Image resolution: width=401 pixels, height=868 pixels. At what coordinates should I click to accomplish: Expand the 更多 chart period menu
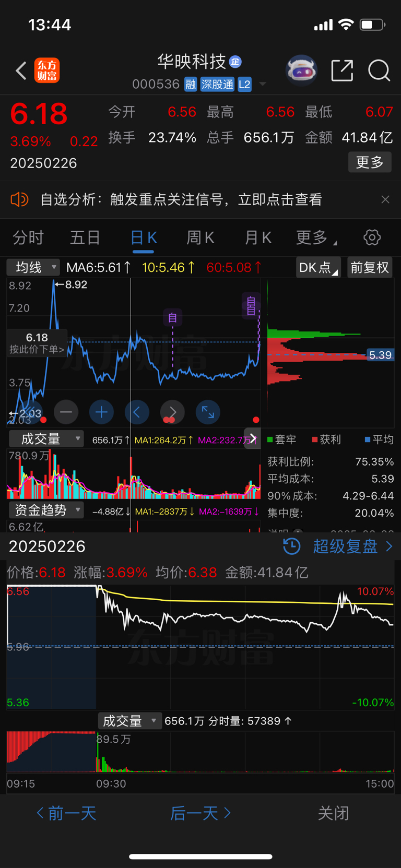pos(316,238)
